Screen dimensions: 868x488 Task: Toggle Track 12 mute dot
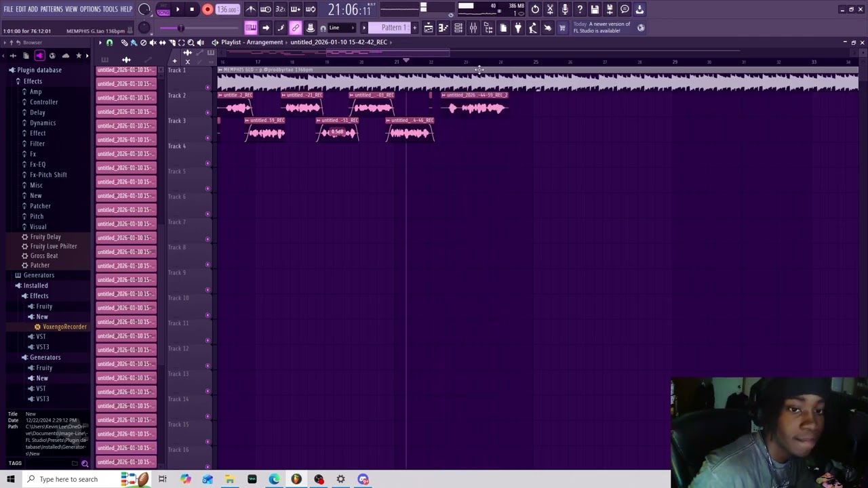tap(208, 366)
